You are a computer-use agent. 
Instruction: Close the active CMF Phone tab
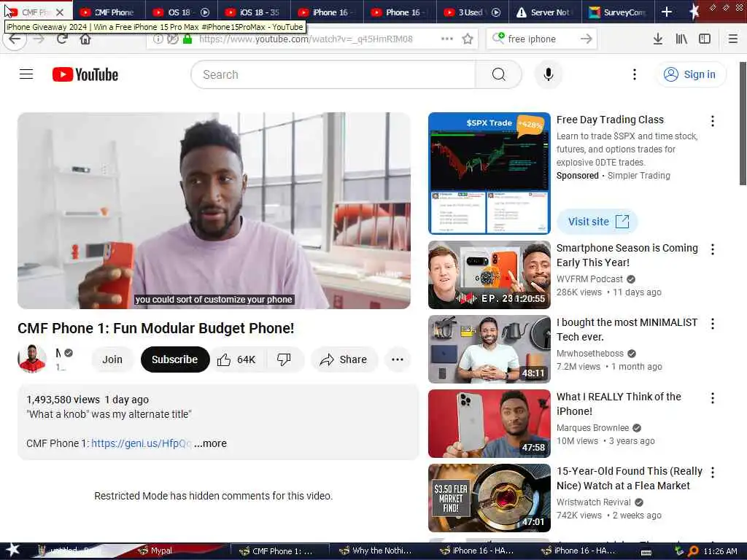coord(60,12)
